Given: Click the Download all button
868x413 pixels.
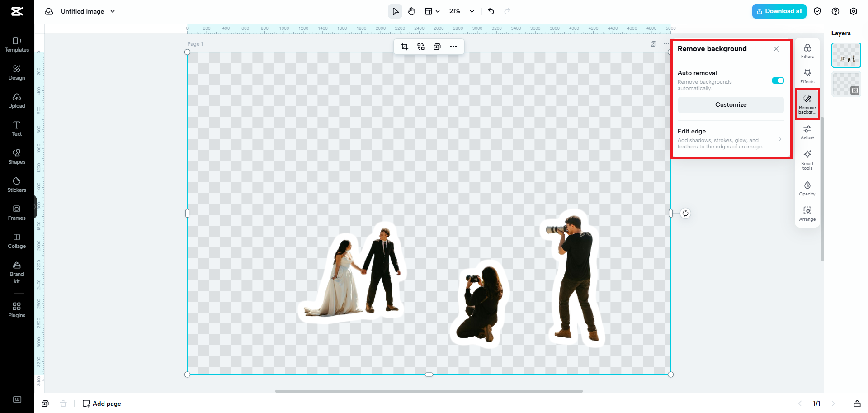Looking at the screenshot, I should click(779, 11).
